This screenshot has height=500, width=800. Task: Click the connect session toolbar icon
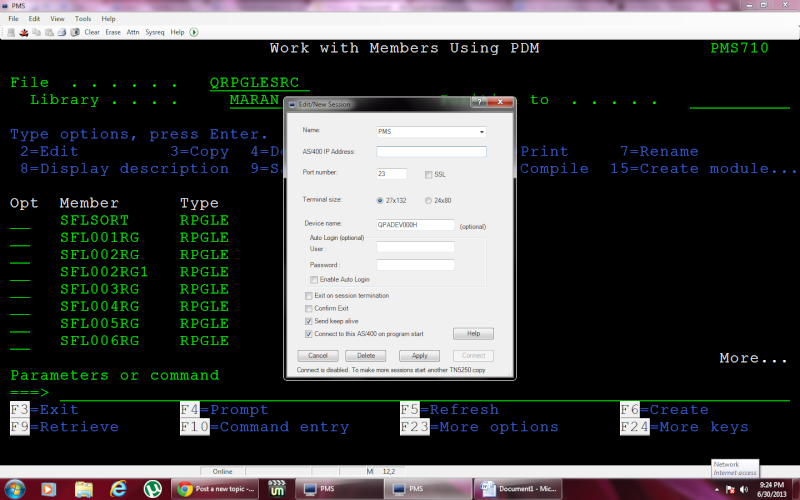click(11, 32)
